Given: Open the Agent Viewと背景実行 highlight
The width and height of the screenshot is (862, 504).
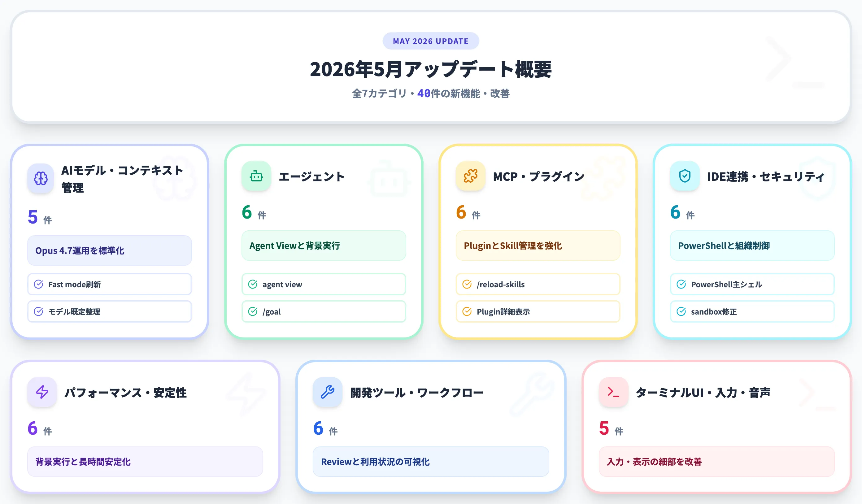Looking at the screenshot, I should 324,245.
